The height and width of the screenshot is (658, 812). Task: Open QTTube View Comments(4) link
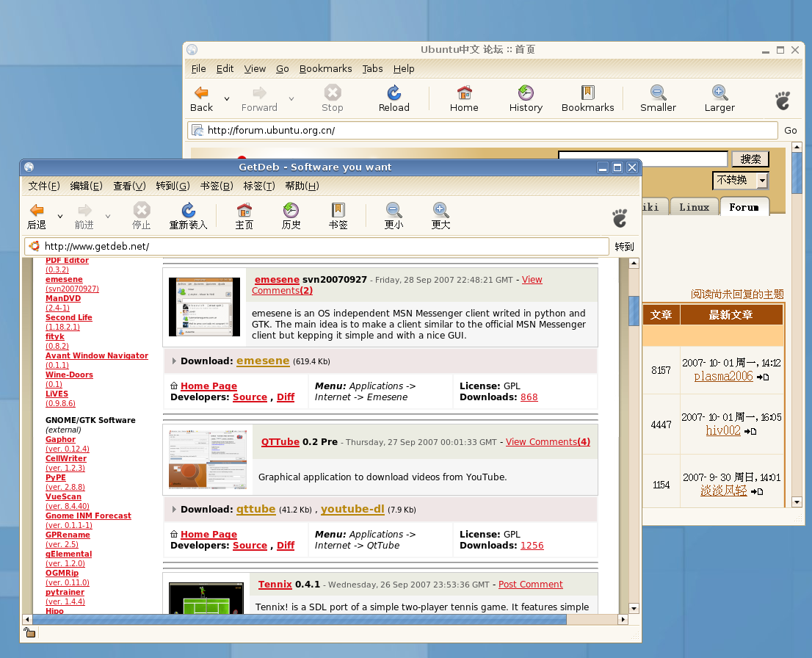548,442
